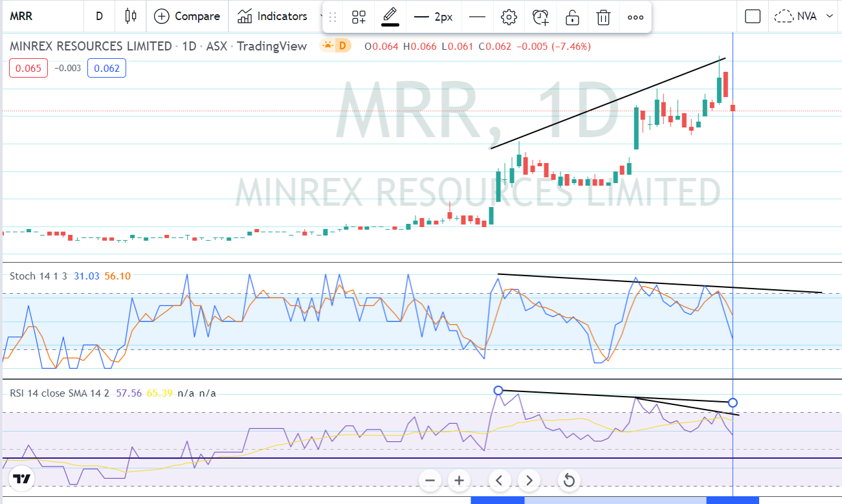Zoom in with the plus button
842x504 pixels.
click(459, 480)
